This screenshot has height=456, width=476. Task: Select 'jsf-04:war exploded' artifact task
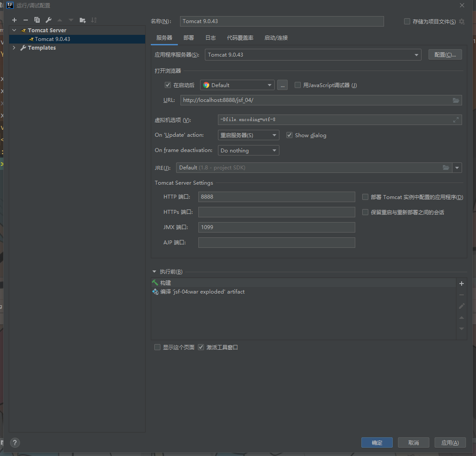(303, 291)
